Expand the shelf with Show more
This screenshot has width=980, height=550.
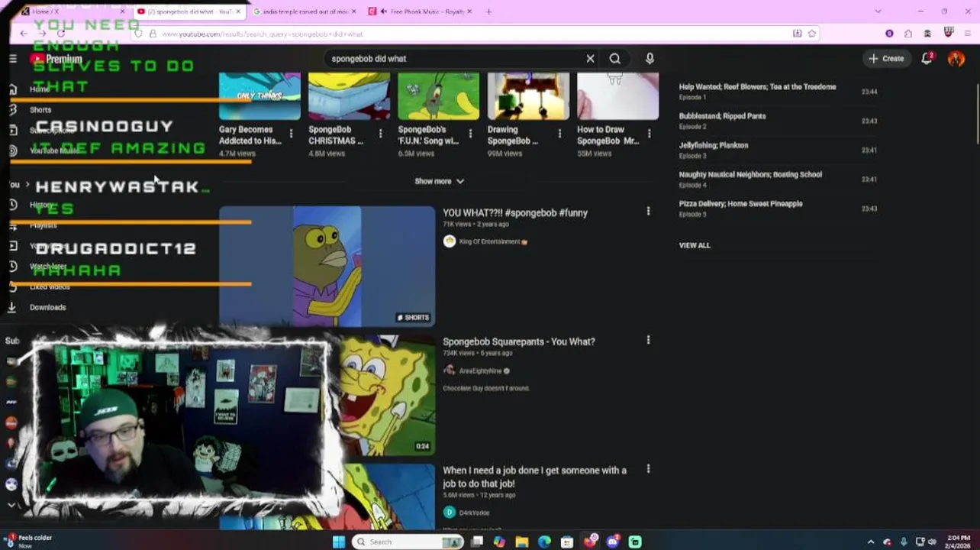click(439, 182)
